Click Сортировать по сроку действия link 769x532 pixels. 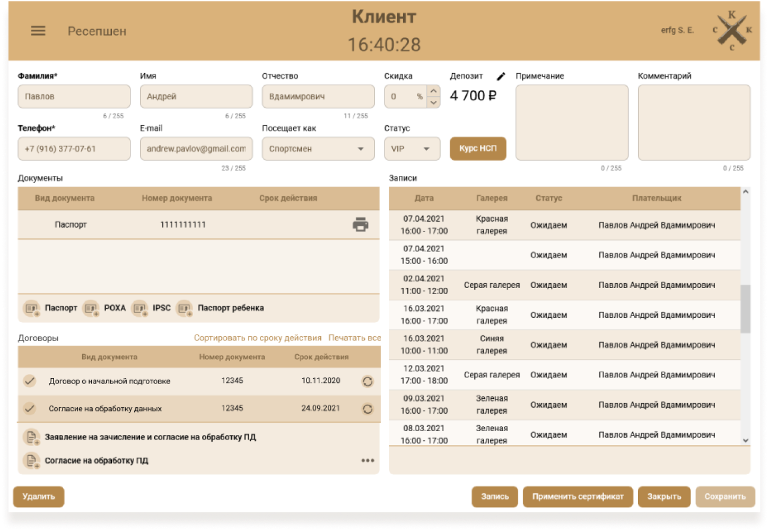[258, 338]
